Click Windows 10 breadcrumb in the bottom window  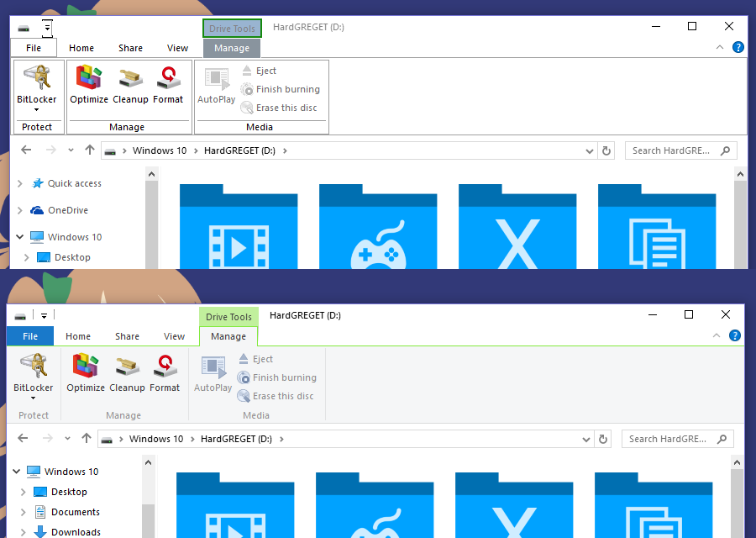tap(156, 439)
